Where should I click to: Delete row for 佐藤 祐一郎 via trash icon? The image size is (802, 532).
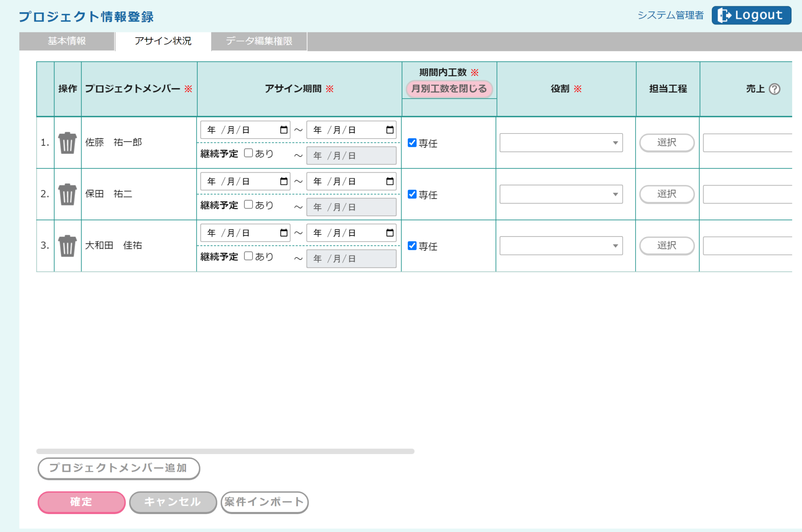[x=67, y=142]
